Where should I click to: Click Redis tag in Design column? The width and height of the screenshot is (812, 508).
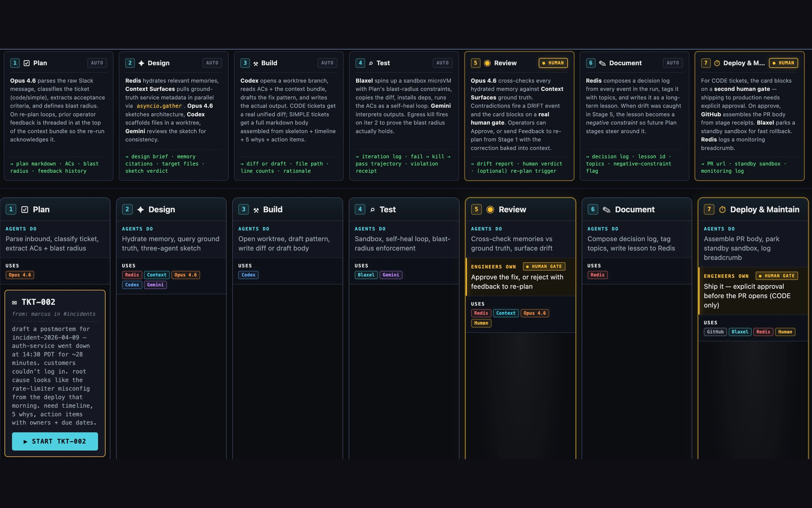click(132, 275)
